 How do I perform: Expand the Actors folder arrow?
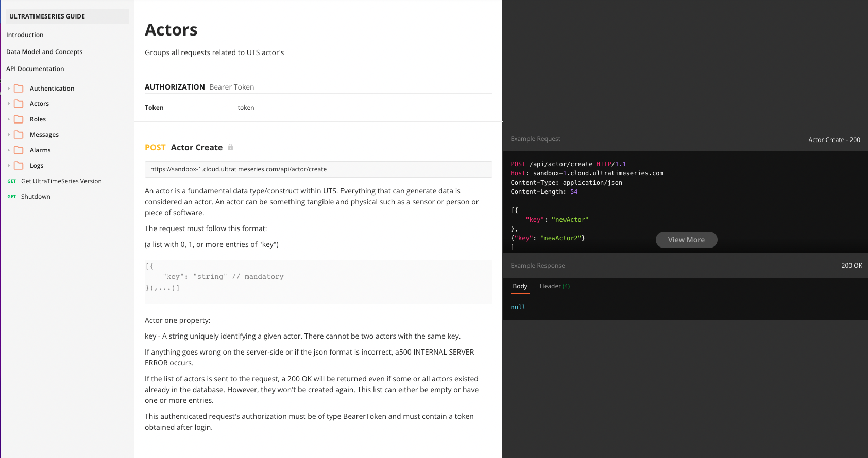pos(9,104)
